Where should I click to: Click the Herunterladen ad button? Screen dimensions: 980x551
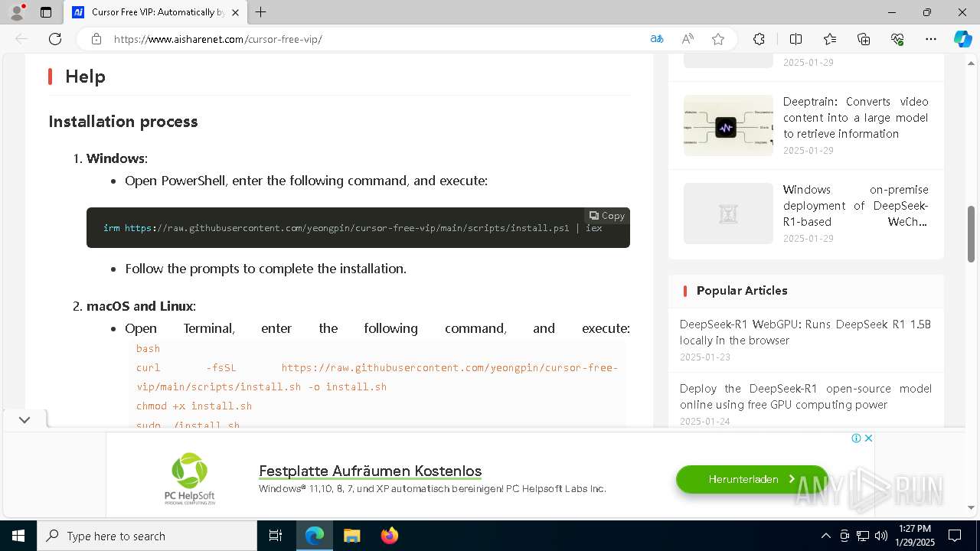click(752, 479)
